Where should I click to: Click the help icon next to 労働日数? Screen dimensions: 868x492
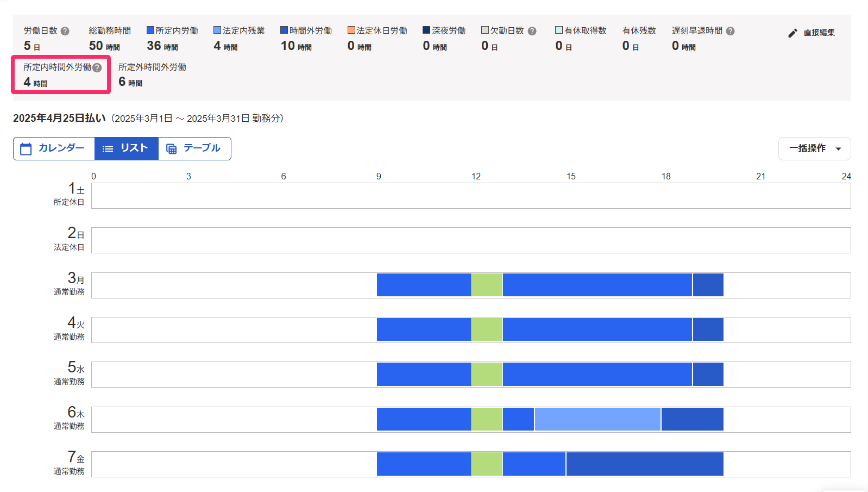(65, 31)
